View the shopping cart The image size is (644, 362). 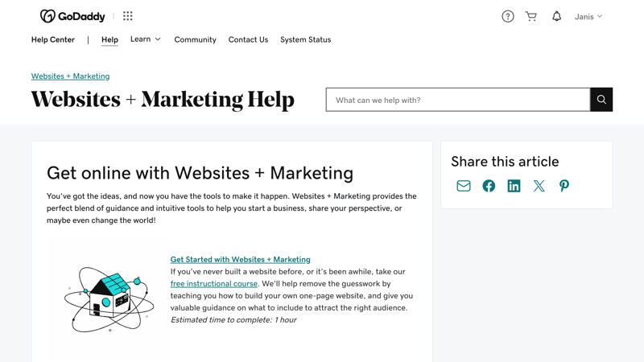[x=531, y=16]
